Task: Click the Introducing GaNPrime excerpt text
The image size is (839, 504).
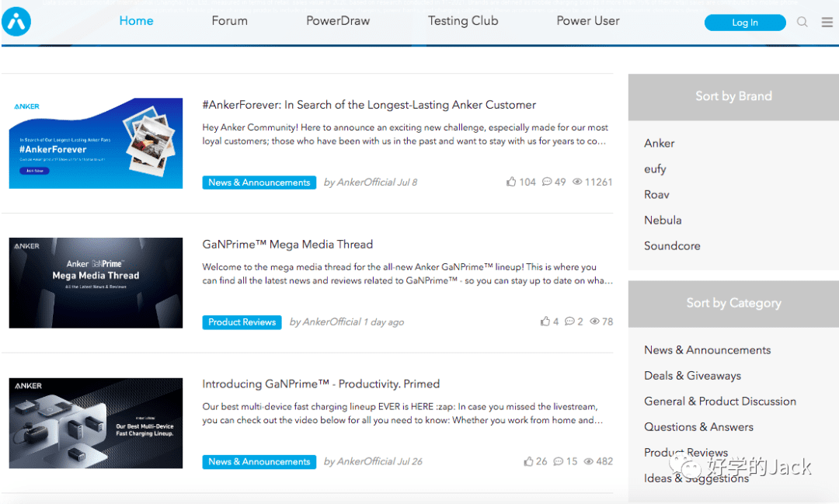Action: (402, 414)
